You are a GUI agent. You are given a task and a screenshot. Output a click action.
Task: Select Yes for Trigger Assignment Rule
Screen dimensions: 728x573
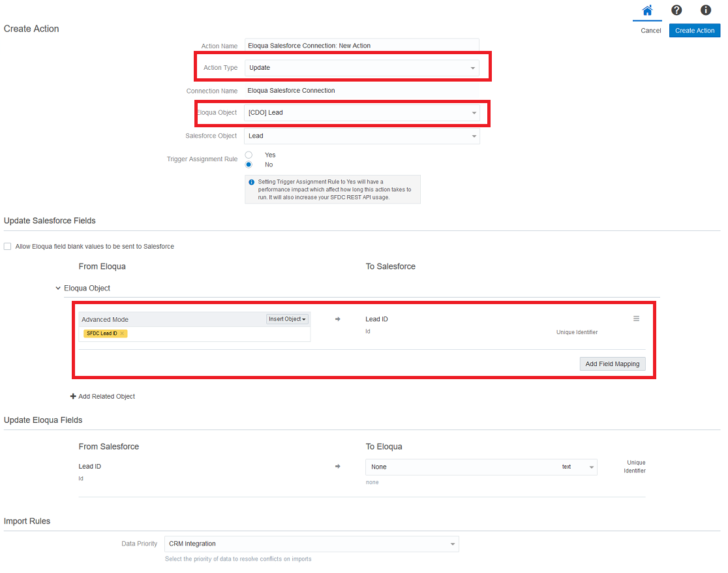249,155
